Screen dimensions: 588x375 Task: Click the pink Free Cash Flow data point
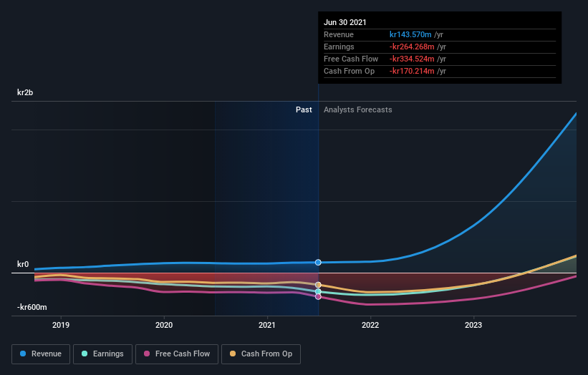(x=318, y=297)
